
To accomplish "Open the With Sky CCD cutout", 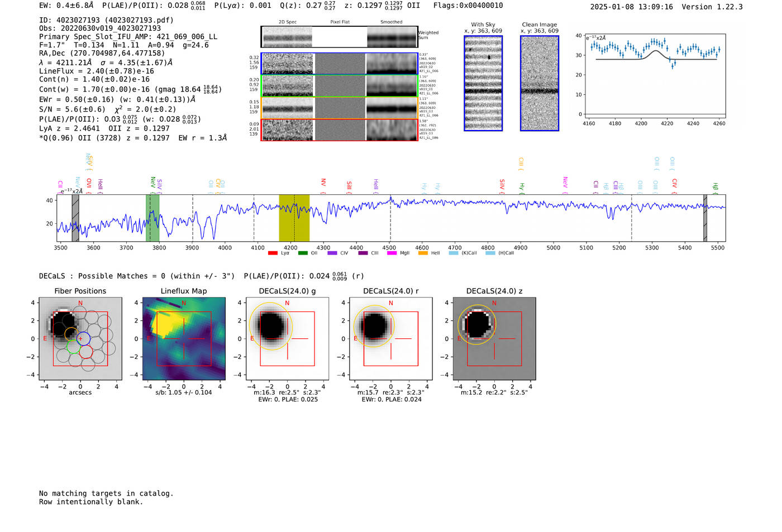I will 483,83.
